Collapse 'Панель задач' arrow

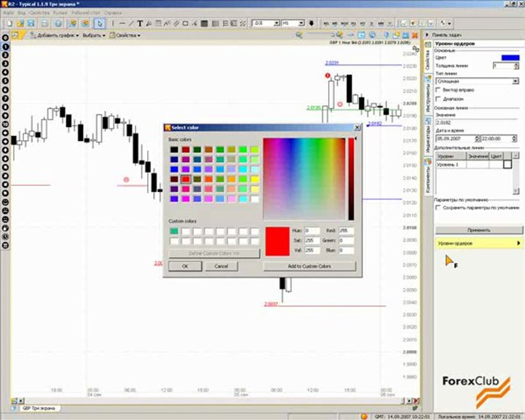click(x=427, y=35)
